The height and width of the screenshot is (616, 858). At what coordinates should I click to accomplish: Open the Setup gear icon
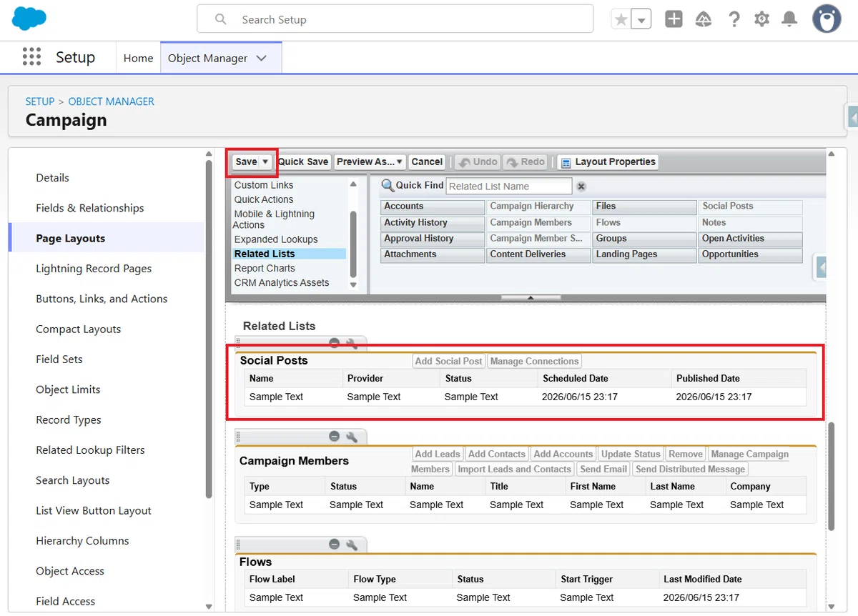pyautogui.click(x=761, y=19)
